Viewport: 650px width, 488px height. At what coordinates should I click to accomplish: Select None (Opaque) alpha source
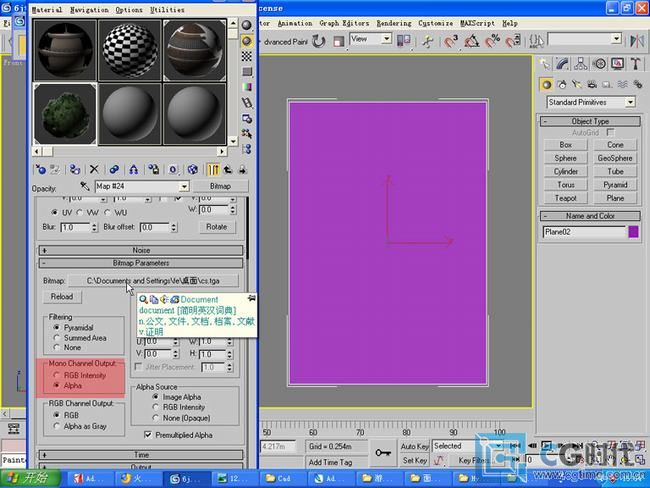tap(182, 418)
